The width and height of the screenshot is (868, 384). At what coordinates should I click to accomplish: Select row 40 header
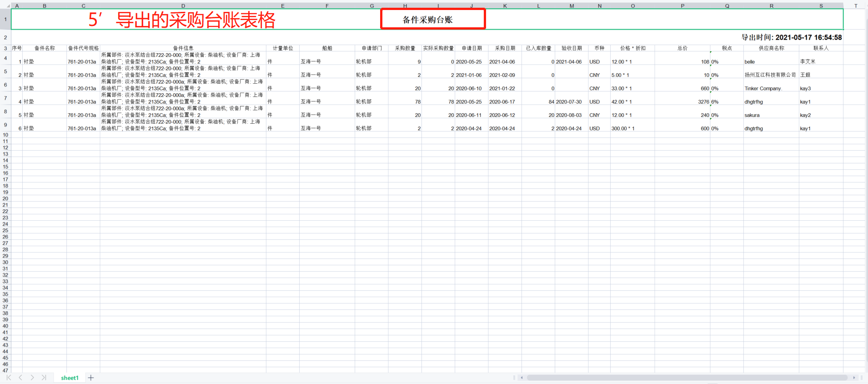(x=5, y=326)
